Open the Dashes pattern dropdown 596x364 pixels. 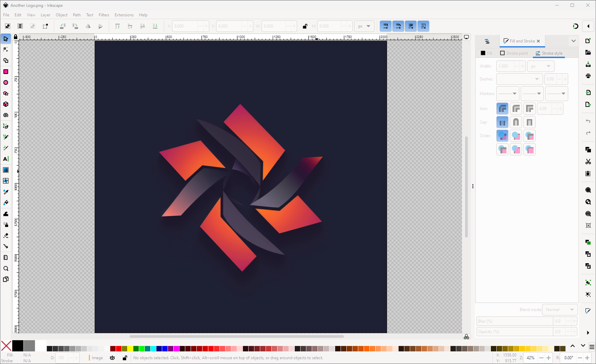[x=519, y=79]
